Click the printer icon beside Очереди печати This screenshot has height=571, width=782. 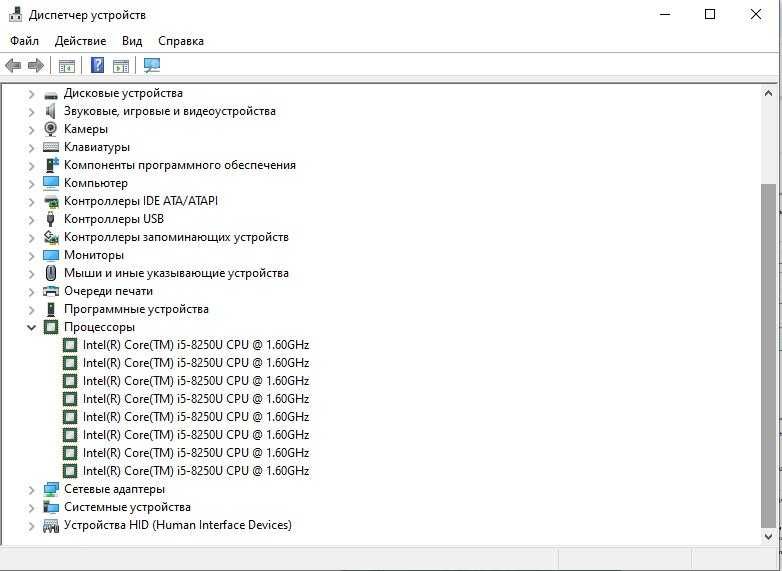51,291
